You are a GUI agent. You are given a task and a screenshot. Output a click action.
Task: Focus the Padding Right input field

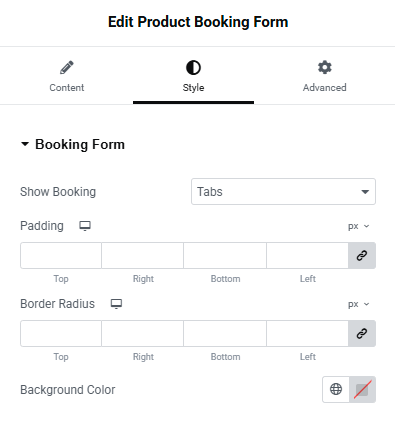point(143,255)
